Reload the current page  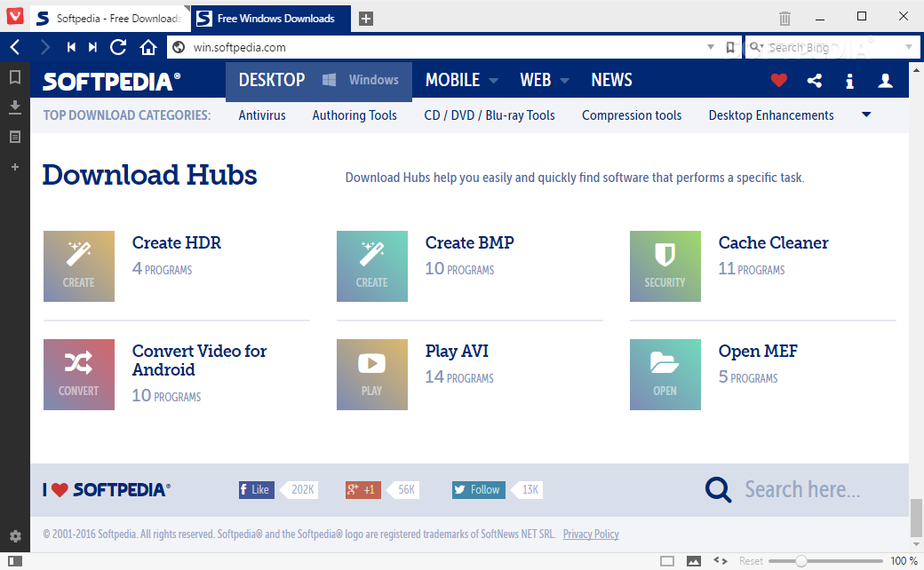[x=118, y=47]
